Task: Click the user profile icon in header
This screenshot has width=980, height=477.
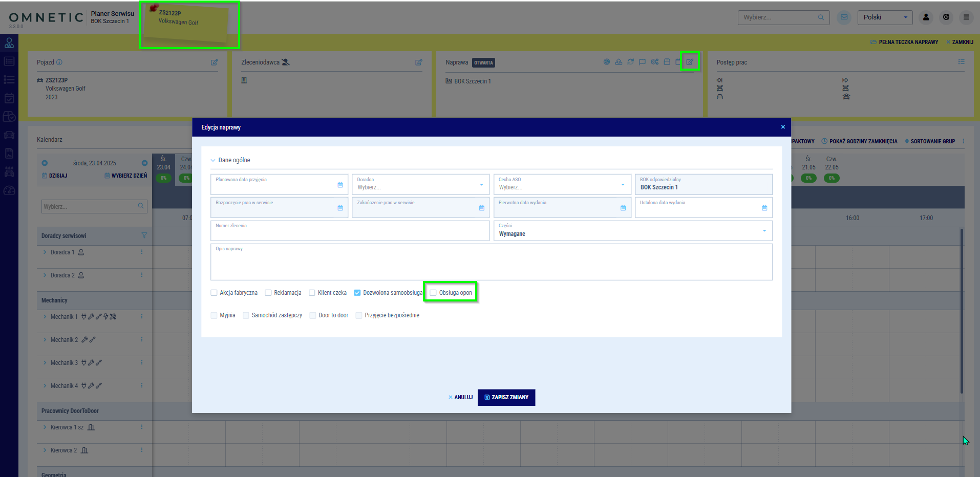Action: pos(926,17)
